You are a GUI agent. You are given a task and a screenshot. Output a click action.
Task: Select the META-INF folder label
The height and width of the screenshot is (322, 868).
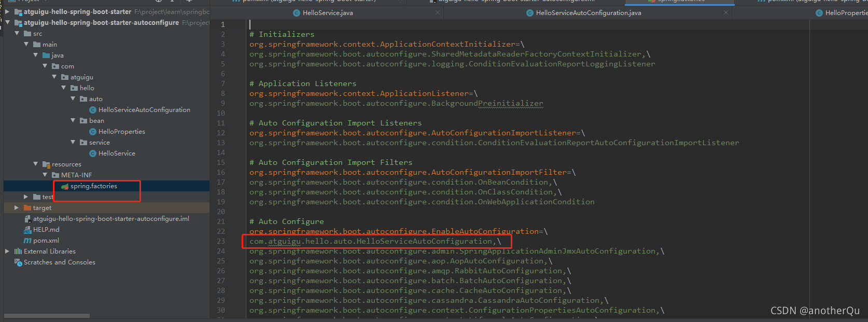[x=77, y=175]
